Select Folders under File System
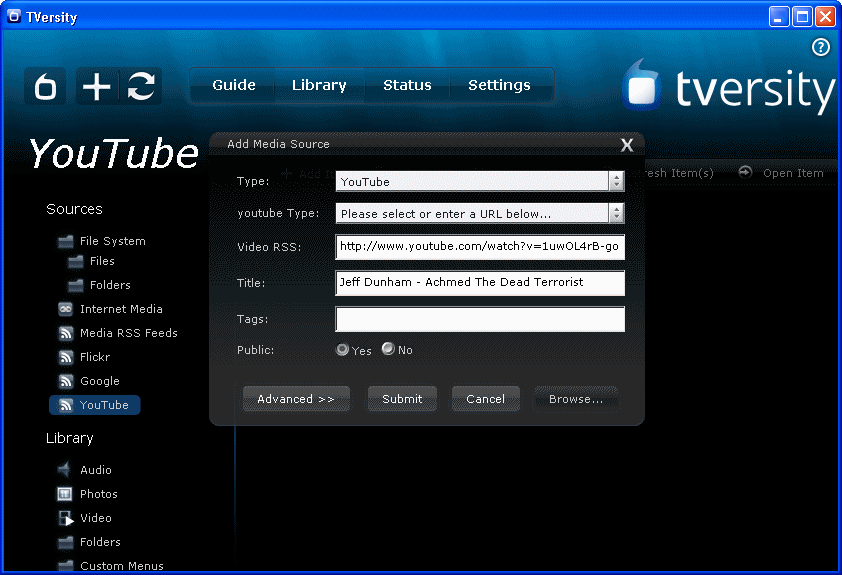Image resolution: width=842 pixels, height=575 pixels. tap(110, 285)
